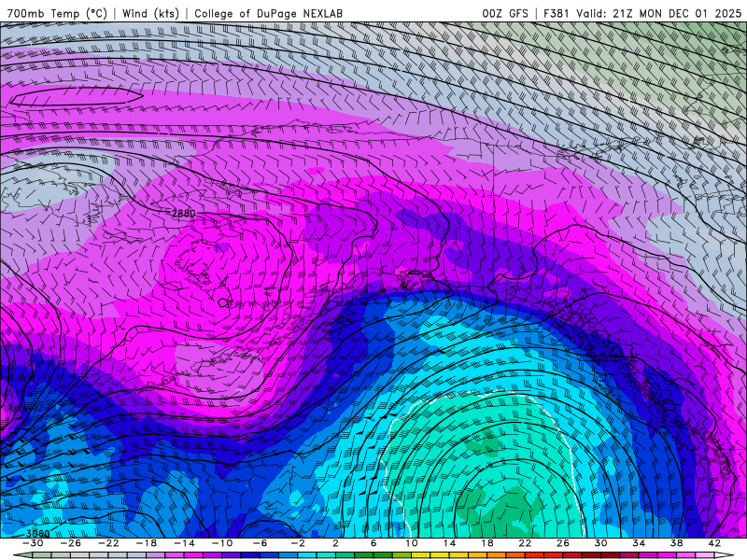Select the −30 legend scale label
747x560 pixels.
(33, 543)
